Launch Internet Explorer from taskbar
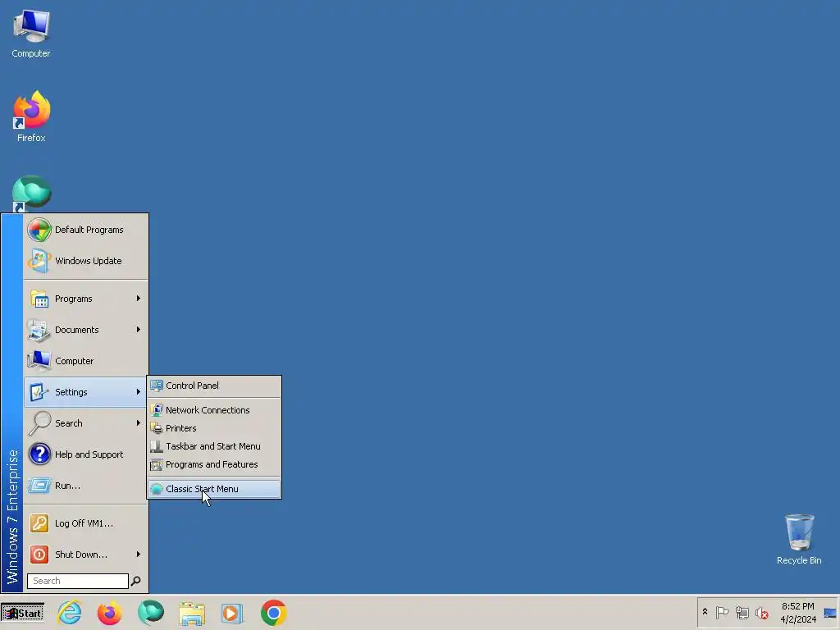840x630 pixels. tap(70, 612)
